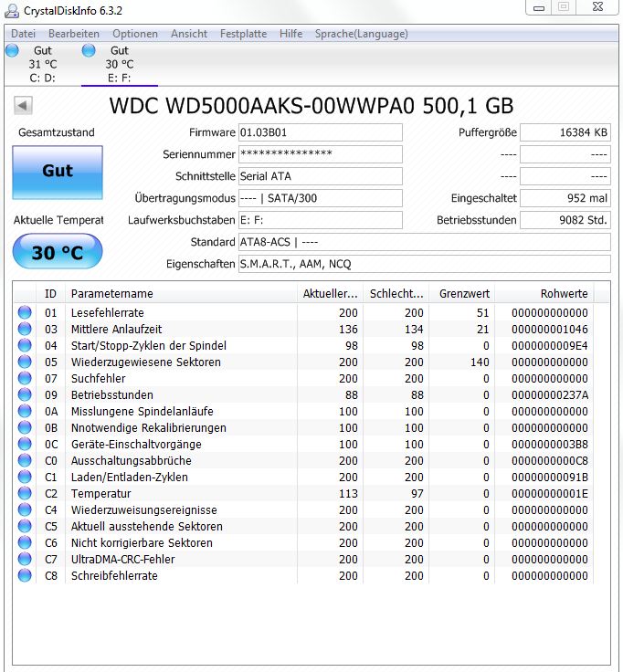This screenshot has width=623, height=672.
Task: Click status icon for Nnotwendige Rekalibrierungen
Action: coord(25,427)
